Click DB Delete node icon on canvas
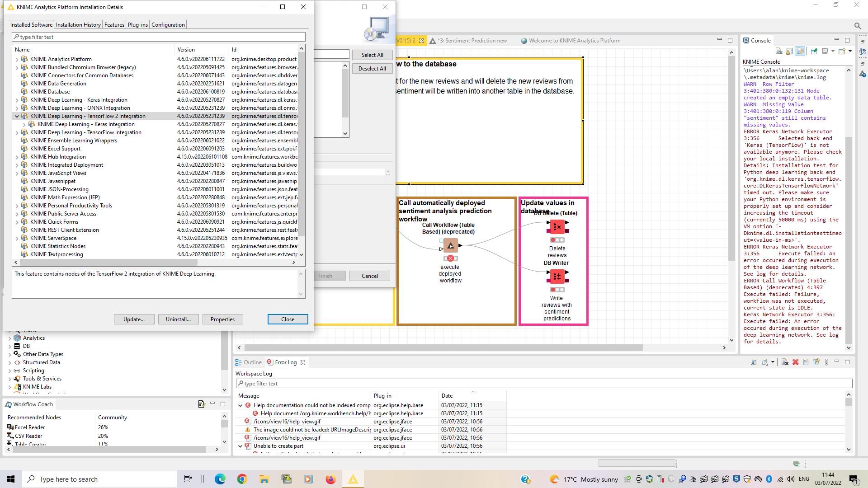This screenshot has width=868, height=488. (x=557, y=227)
